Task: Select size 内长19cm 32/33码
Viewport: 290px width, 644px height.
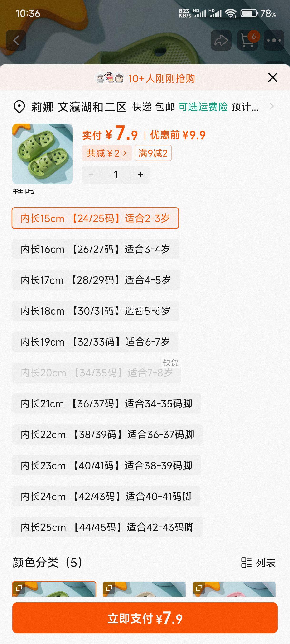Action: (x=95, y=342)
